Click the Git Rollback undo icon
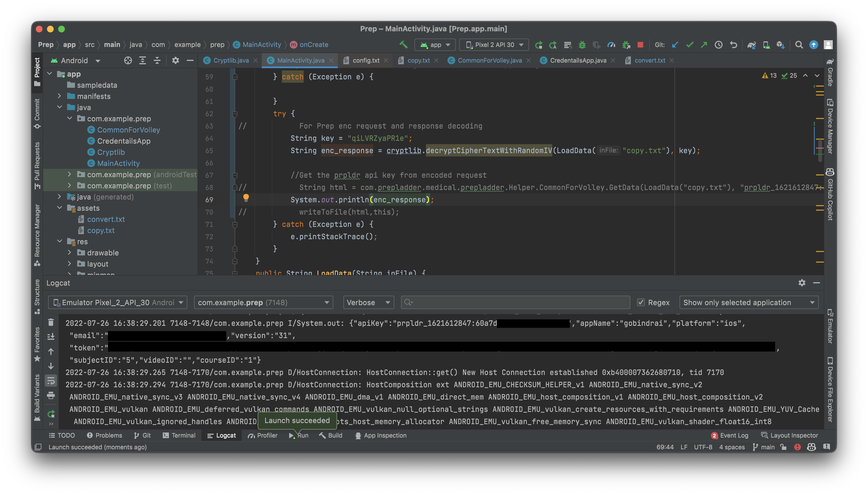868x494 pixels. 733,45
